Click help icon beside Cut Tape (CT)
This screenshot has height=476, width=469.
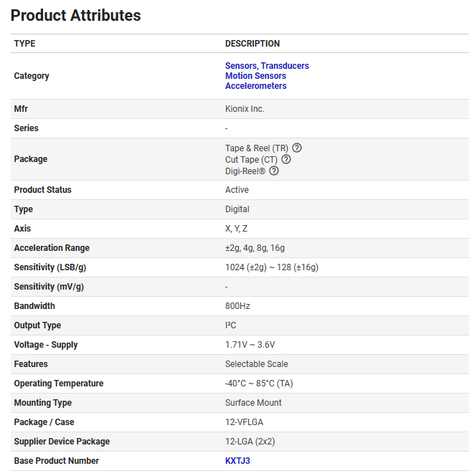click(286, 159)
